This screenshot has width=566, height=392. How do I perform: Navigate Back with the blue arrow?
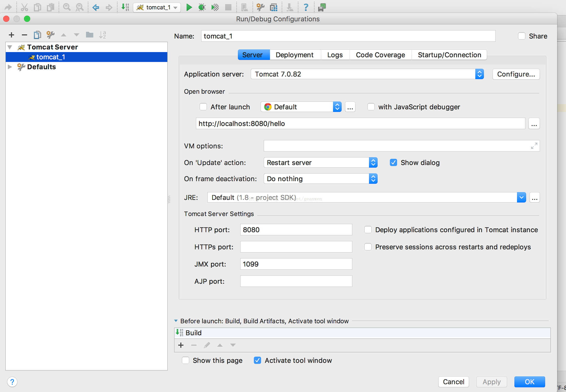tap(96, 7)
